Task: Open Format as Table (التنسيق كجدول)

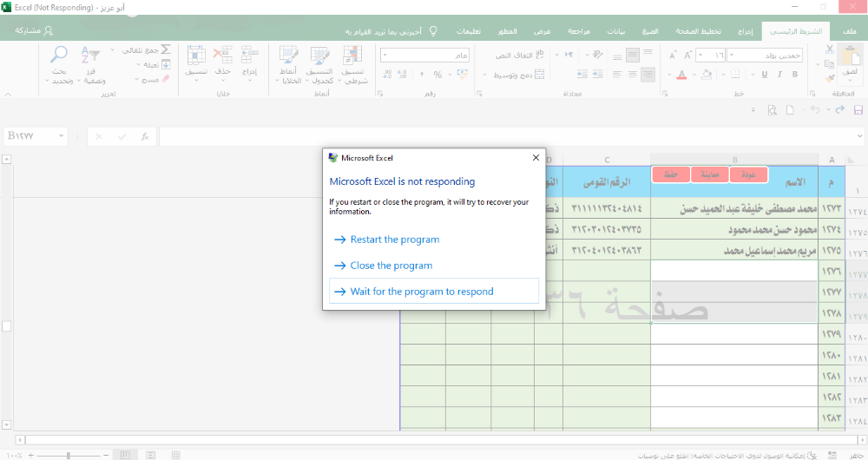Action: pos(319,65)
